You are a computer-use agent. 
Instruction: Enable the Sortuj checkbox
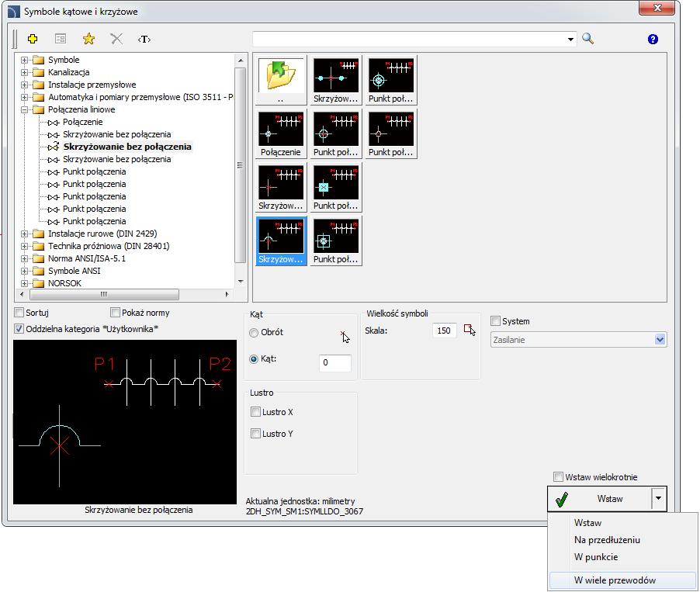[19, 312]
